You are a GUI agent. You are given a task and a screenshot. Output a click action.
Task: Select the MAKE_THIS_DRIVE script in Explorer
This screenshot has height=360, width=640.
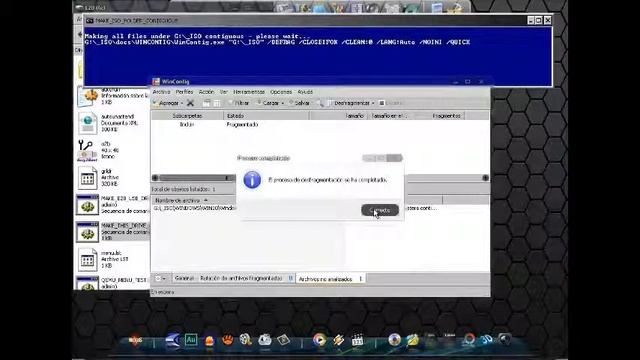(113, 231)
